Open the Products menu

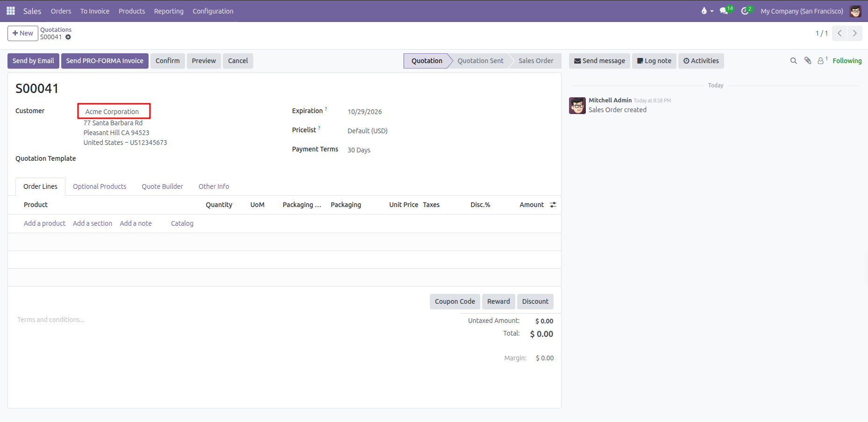coord(132,11)
